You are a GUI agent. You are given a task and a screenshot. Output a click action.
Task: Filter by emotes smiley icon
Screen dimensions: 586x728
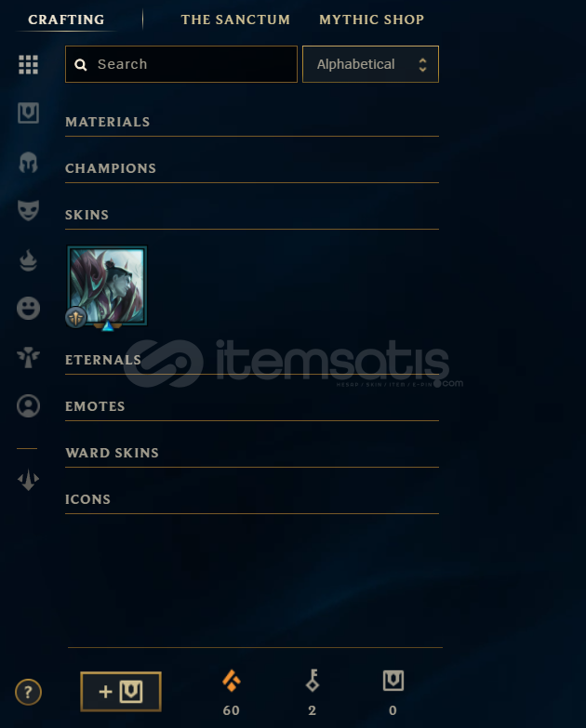pos(28,308)
